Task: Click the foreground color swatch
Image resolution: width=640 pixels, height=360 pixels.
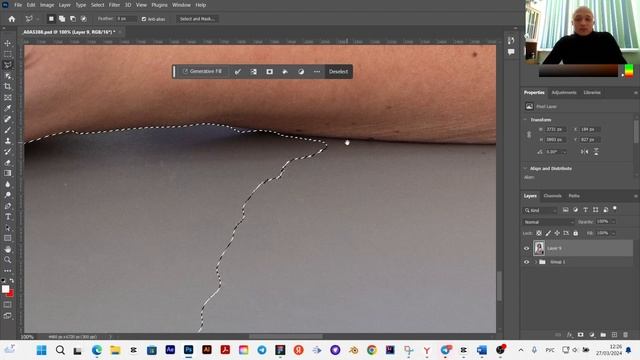Action: pyautogui.click(x=5, y=289)
